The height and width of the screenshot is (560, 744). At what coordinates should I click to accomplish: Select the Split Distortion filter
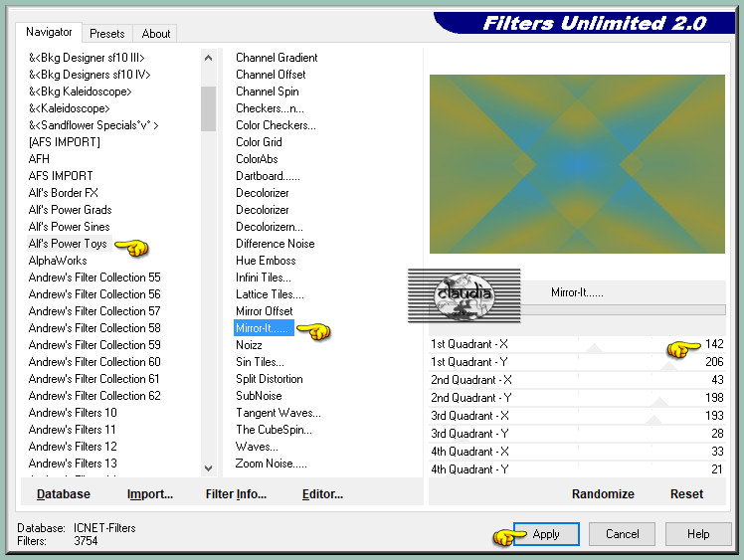tap(269, 379)
